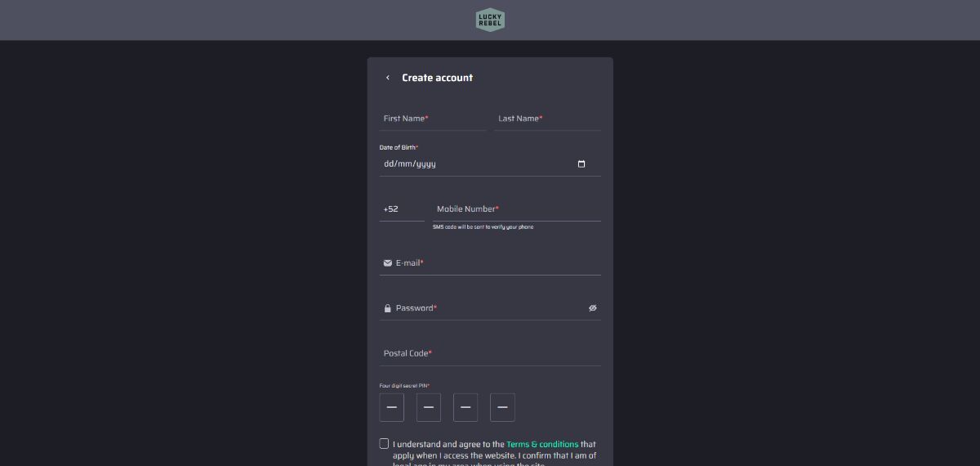
Task: Click the lock icon in Password field
Action: (387, 308)
